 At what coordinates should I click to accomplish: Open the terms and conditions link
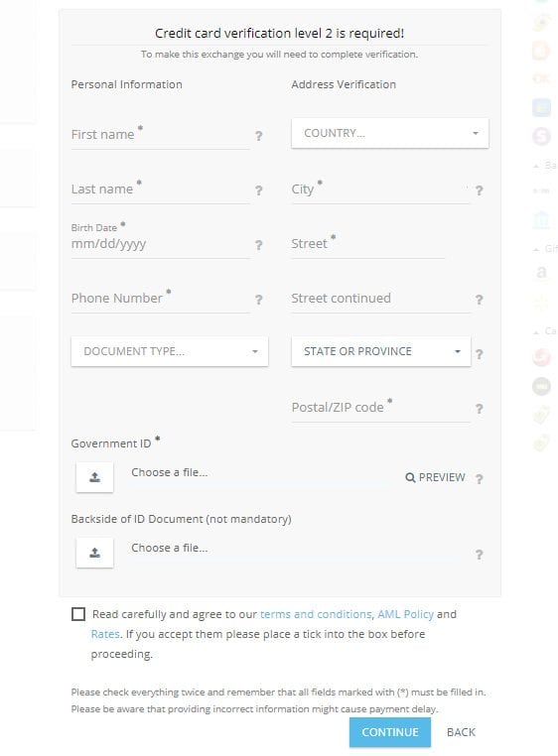point(316,614)
